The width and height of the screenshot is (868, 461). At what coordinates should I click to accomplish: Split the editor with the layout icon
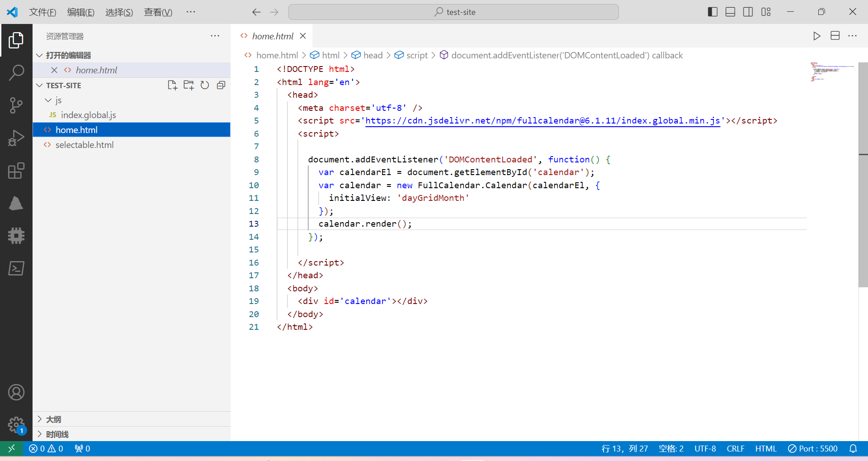coord(835,36)
